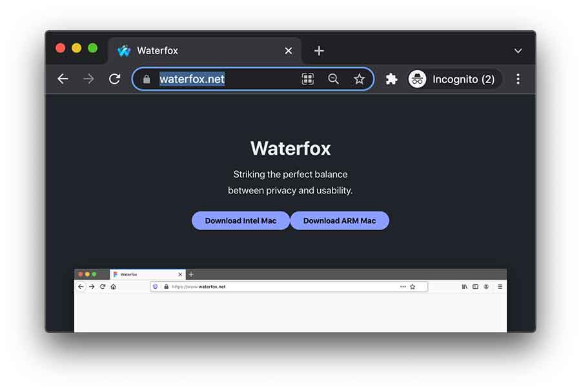Zoom out using the magnifier icon
This screenshot has height=392, width=581.
[333, 79]
